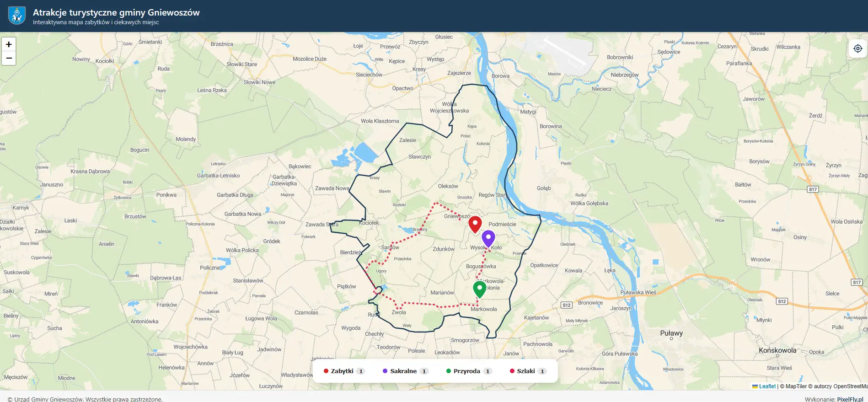The image size is (868, 402).
Task: Toggle the Zabytki legend filter
Action: tap(344, 371)
